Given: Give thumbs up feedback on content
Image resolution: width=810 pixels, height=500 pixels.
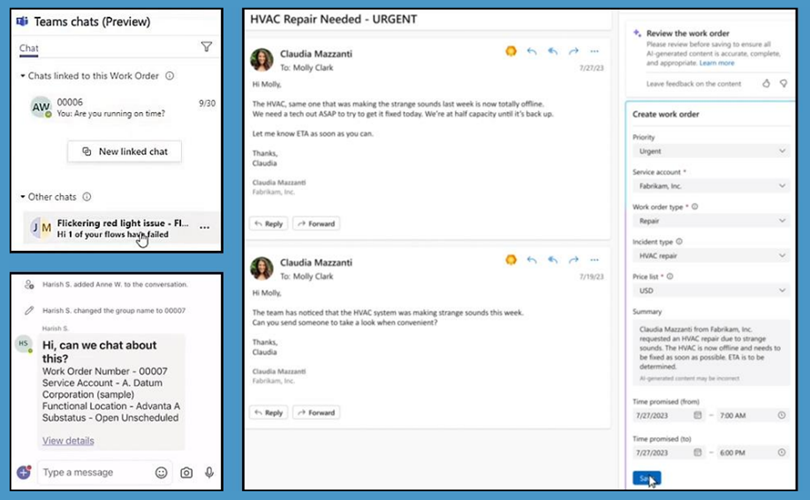Looking at the screenshot, I should 766,83.
